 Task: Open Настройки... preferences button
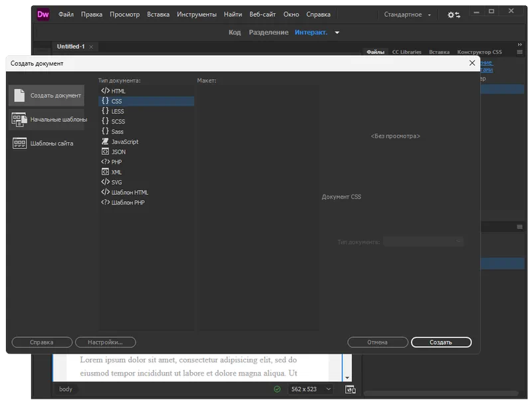coord(105,342)
